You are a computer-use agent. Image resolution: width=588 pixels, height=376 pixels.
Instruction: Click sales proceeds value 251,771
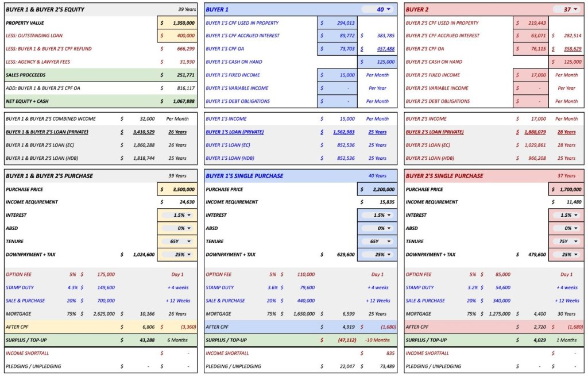(185, 75)
